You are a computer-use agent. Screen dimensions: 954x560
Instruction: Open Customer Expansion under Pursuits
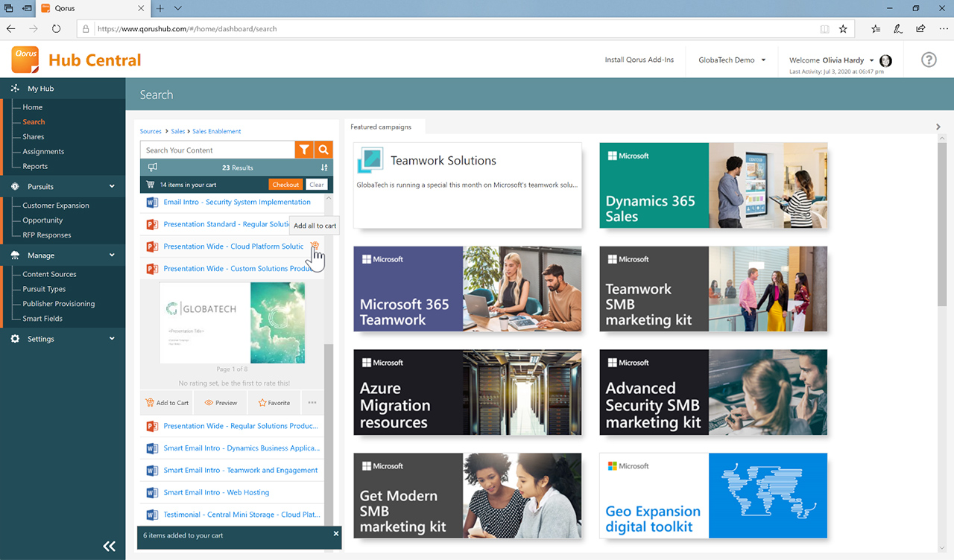pyautogui.click(x=56, y=206)
